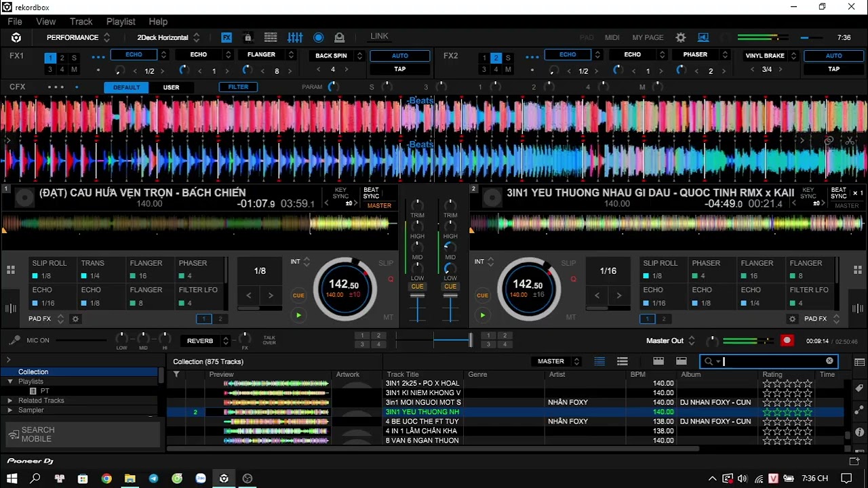Screen dimensions: 868x488
Task: Click the blue record panel icon in toolbar
Action: 318,38
